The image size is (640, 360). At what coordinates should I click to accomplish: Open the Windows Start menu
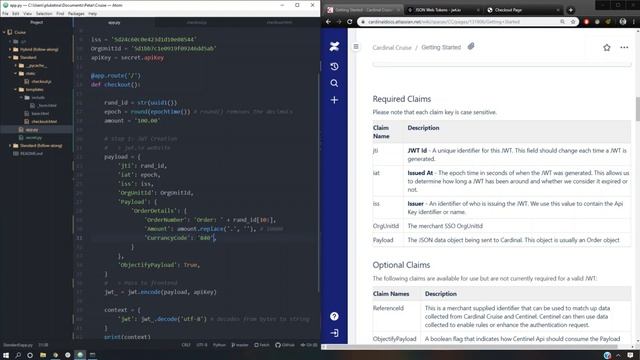click(6, 355)
